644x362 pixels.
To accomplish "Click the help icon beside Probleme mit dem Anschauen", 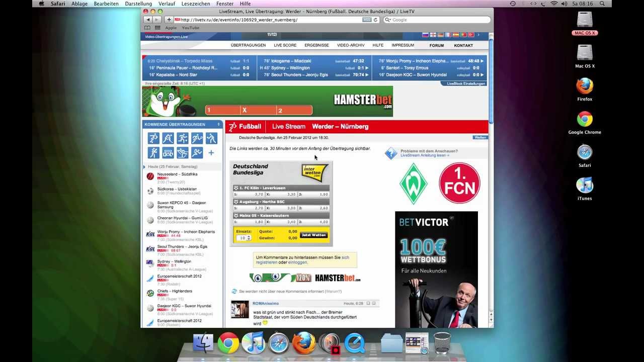I will coord(391,153).
